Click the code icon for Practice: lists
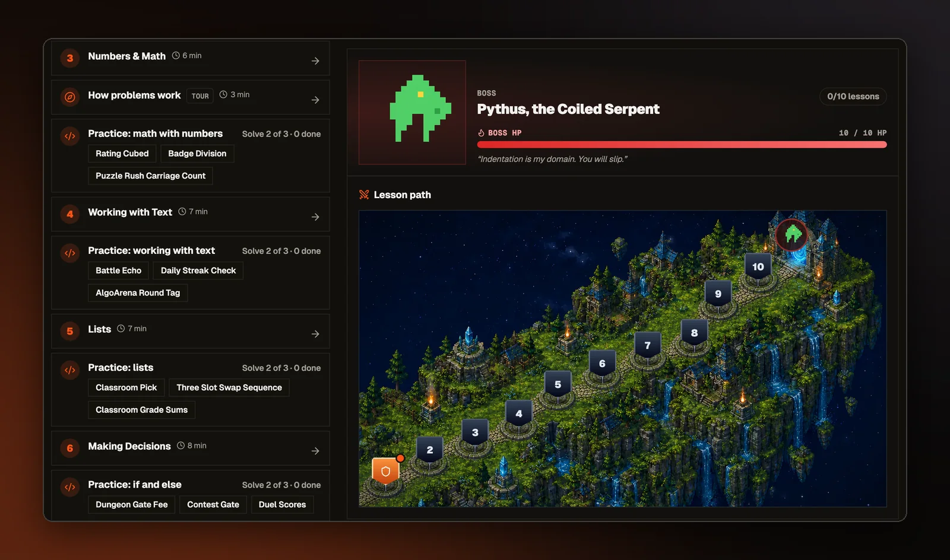The width and height of the screenshot is (950, 560). [70, 370]
